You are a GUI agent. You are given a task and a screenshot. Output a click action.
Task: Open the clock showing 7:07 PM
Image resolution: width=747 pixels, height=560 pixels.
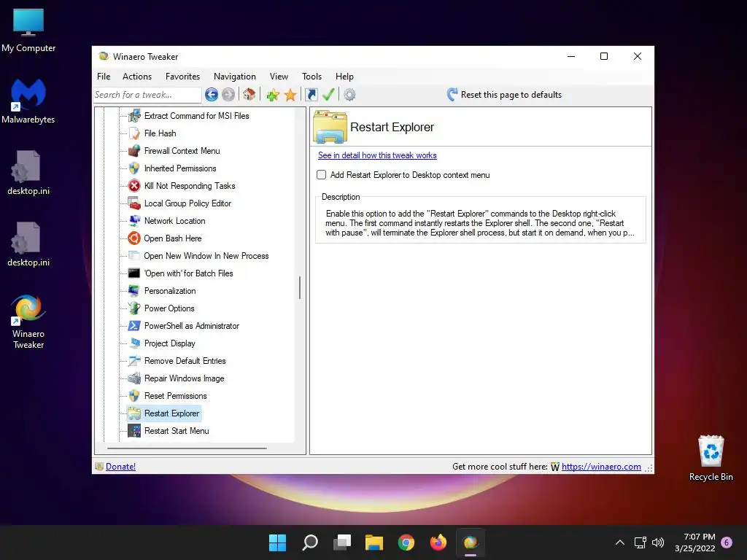694,542
